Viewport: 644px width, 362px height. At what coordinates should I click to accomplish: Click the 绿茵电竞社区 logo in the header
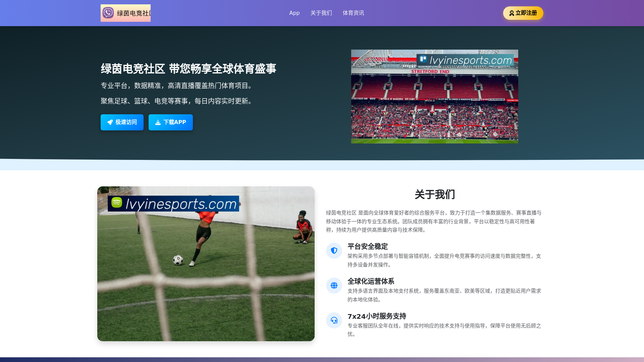(x=125, y=13)
